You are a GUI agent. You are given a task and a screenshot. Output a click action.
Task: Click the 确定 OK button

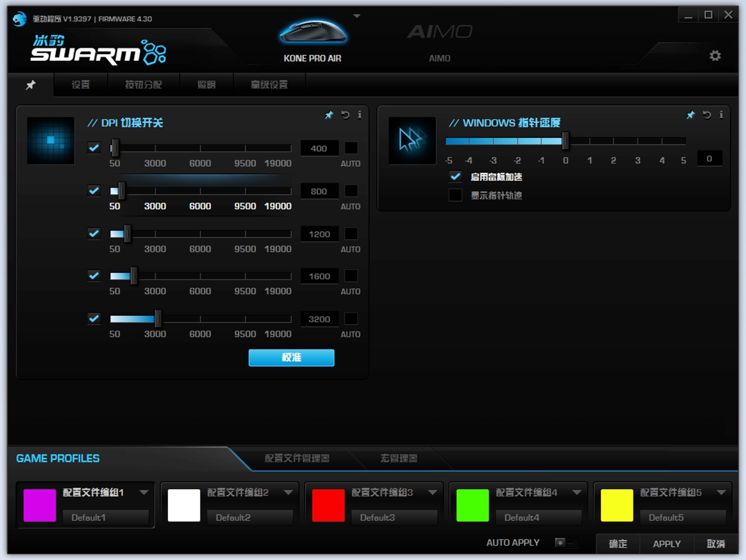pyautogui.click(x=618, y=543)
